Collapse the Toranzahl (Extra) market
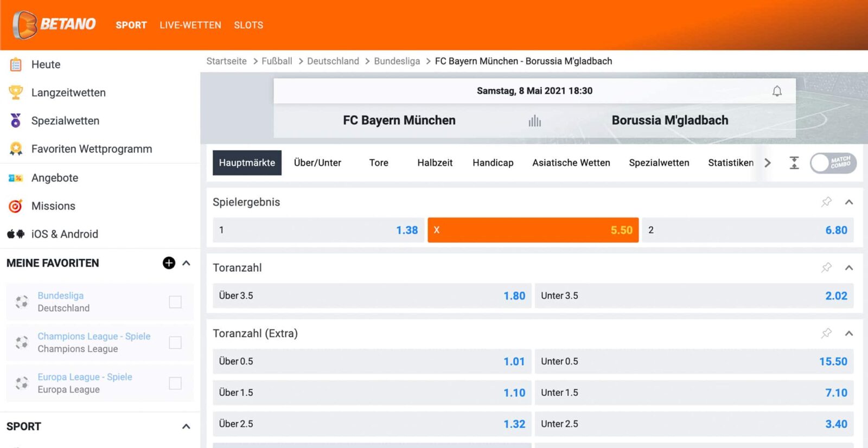Viewport: 868px width, 448px height. 849,334
